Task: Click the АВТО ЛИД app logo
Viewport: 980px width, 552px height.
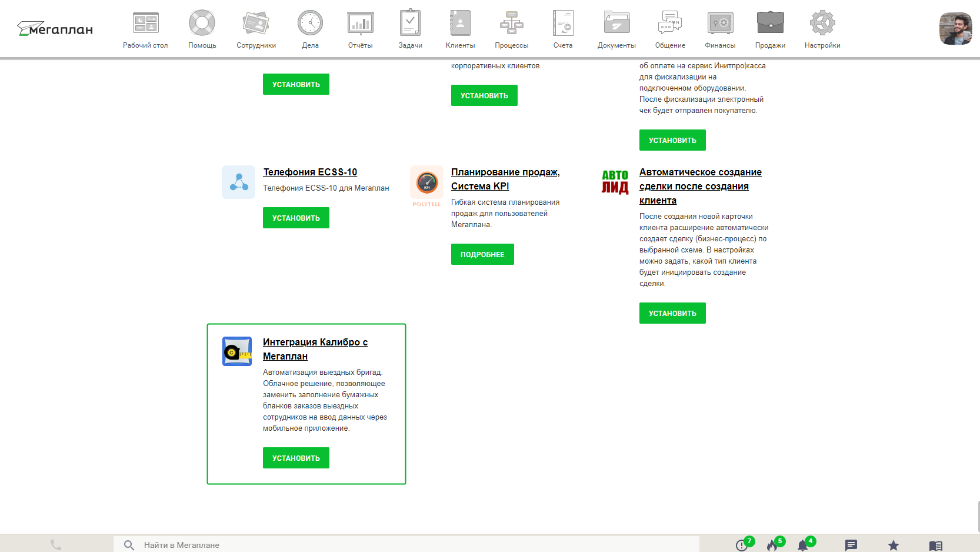Action: click(x=615, y=182)
